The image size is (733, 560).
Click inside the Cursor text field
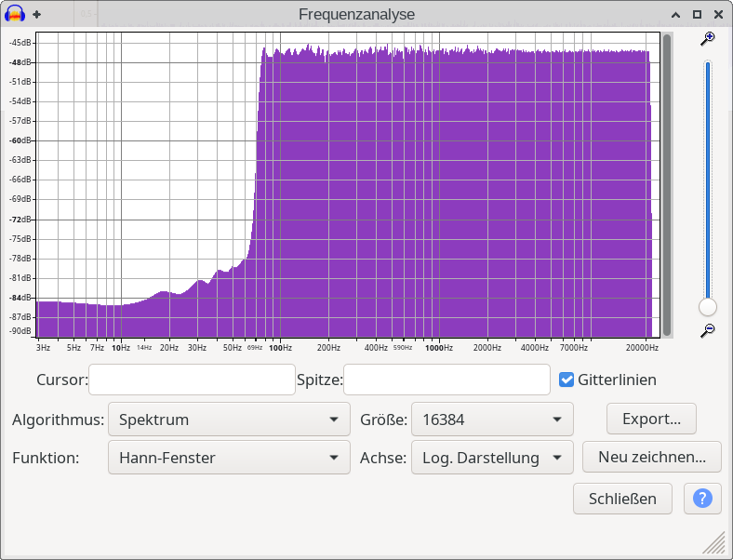[192, 380]
